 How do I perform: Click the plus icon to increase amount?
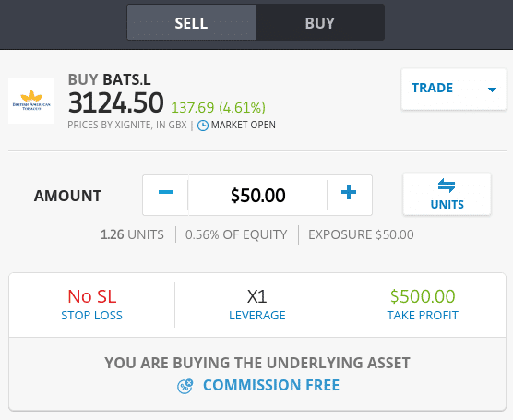tap(349, 192)
